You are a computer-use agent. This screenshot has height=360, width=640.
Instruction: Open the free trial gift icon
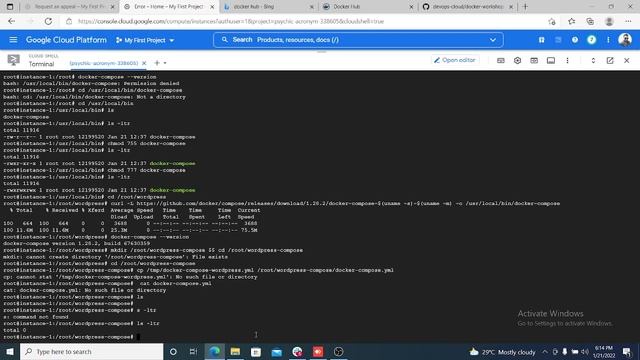coord(542,40)
